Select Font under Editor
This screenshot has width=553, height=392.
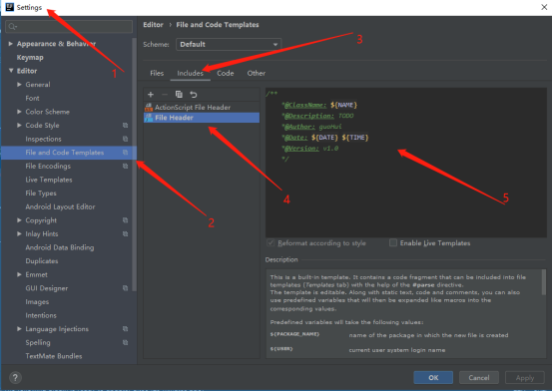[32, 99]
